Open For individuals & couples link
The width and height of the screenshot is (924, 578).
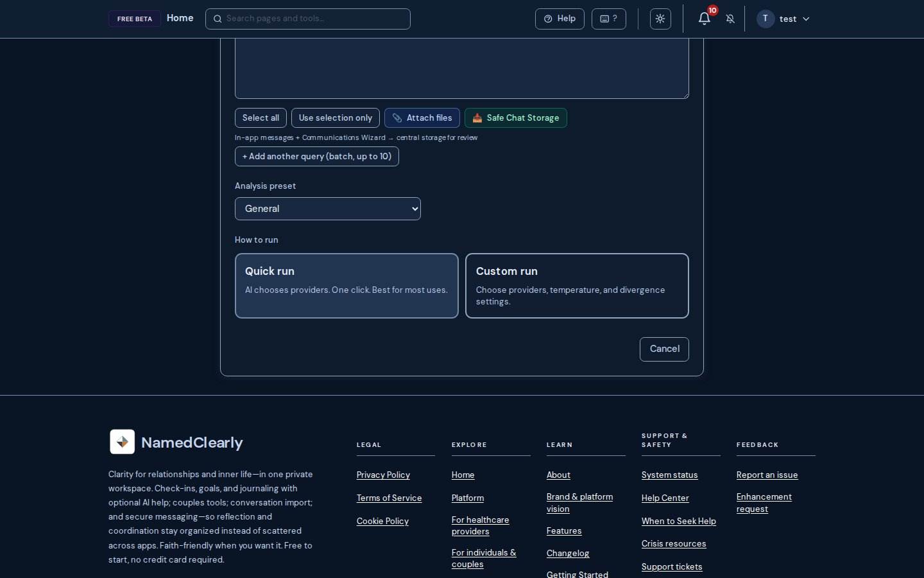coord(484,559)
